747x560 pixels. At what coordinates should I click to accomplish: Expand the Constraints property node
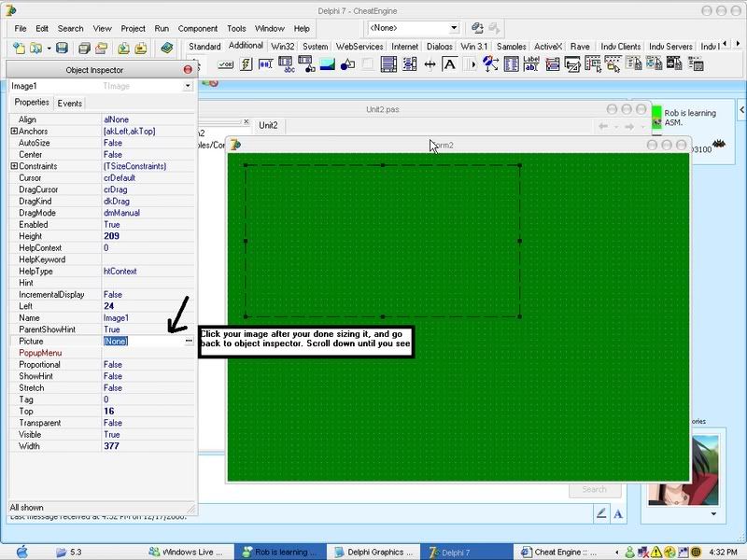14,166
